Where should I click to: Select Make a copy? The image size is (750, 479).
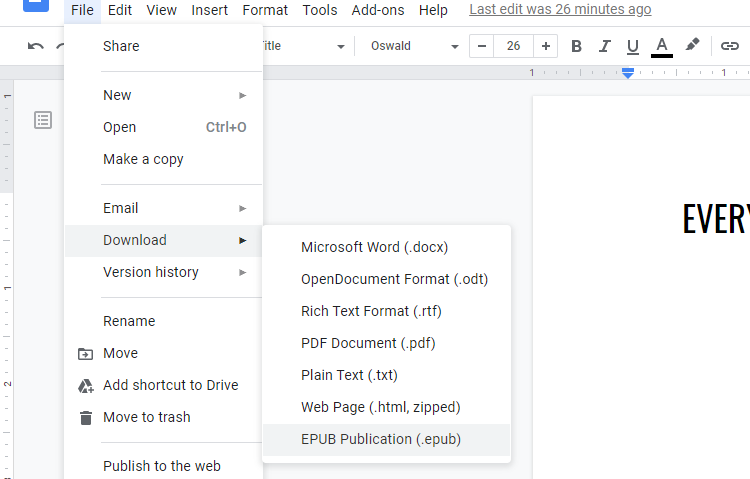click(163, 159)
